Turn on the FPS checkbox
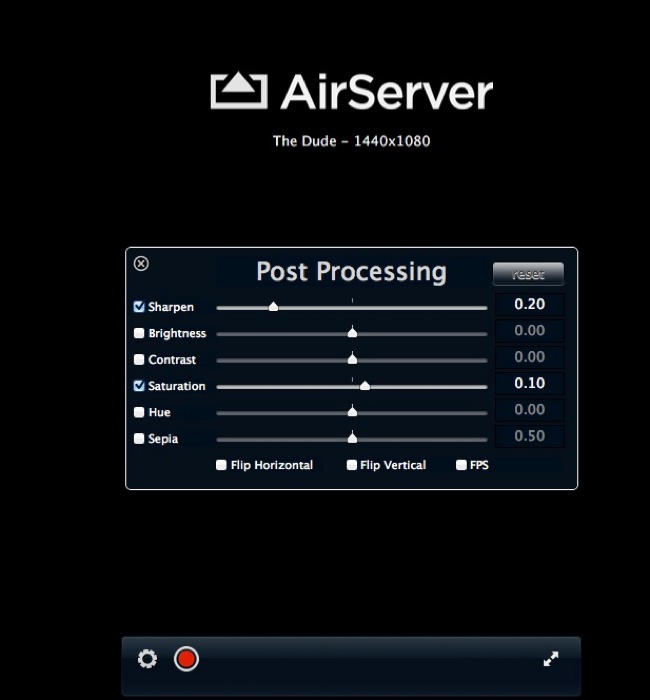Screen dimensions: 650x700 point(461,465)
